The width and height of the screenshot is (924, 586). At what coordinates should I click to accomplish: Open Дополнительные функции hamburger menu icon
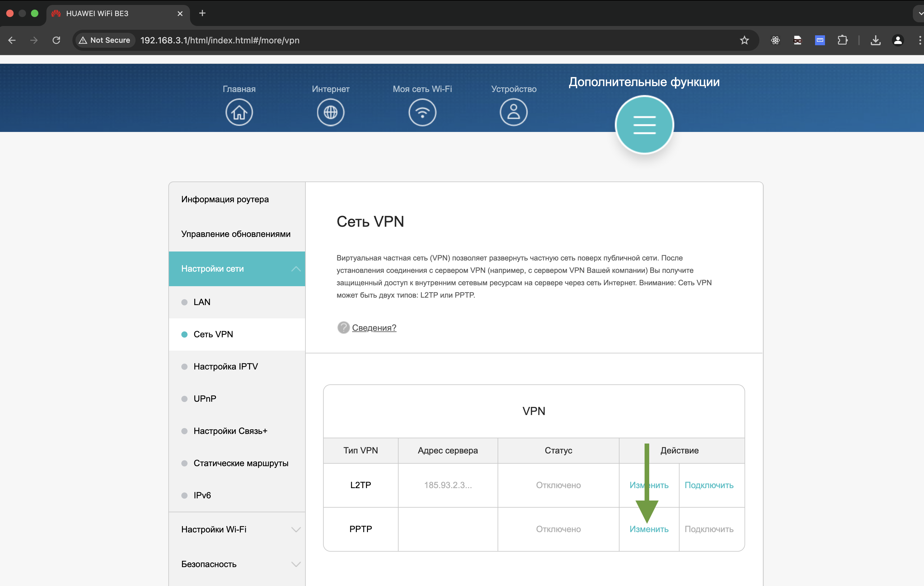(644, 125)
